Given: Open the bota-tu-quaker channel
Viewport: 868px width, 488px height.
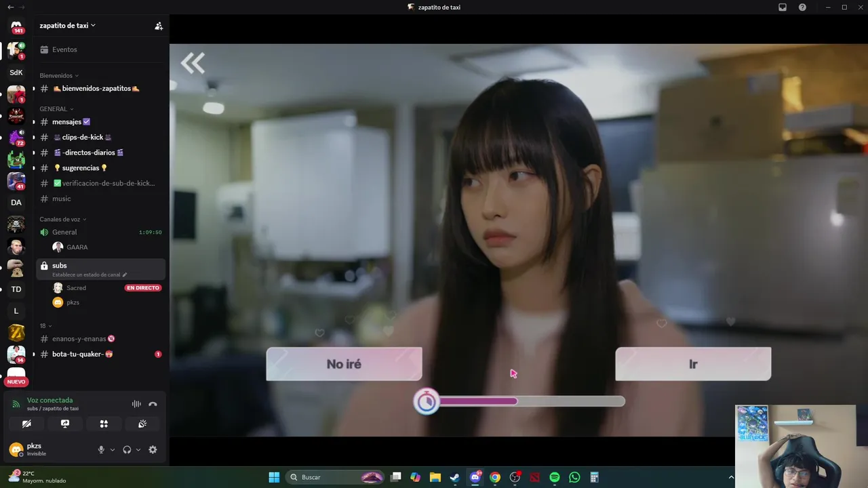Looking at the screenshot, I should (x=100, y=354).
